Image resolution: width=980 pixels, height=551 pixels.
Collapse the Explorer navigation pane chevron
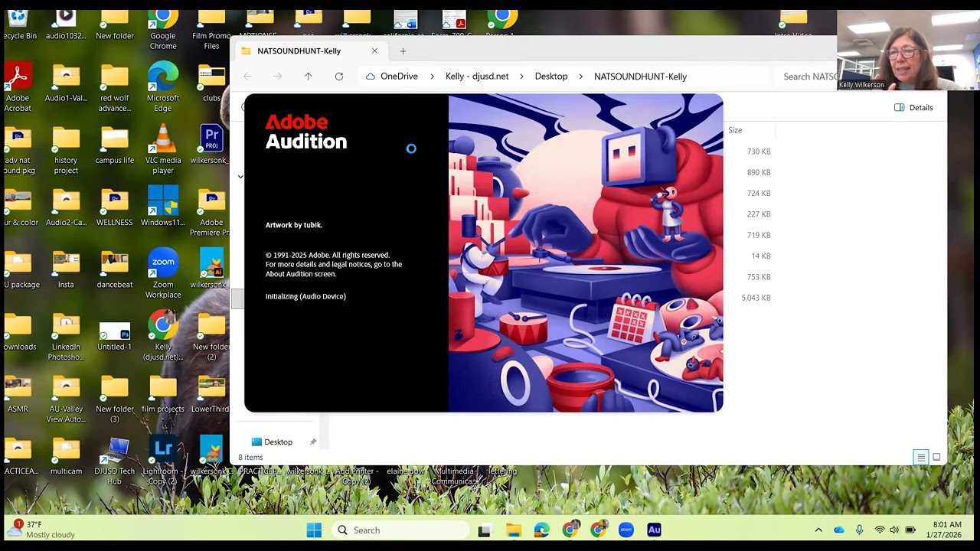[x=240, y=177]
